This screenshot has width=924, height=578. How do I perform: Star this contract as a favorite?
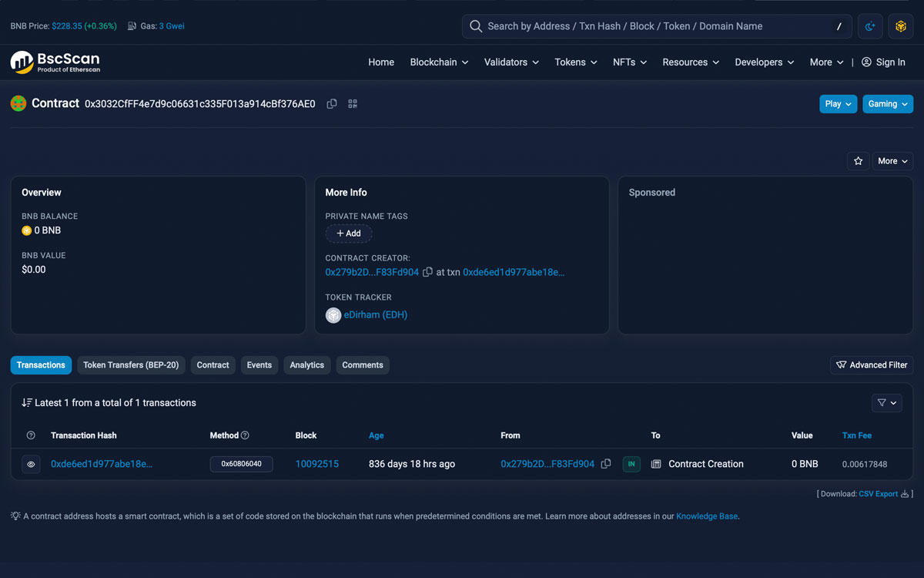858,161
